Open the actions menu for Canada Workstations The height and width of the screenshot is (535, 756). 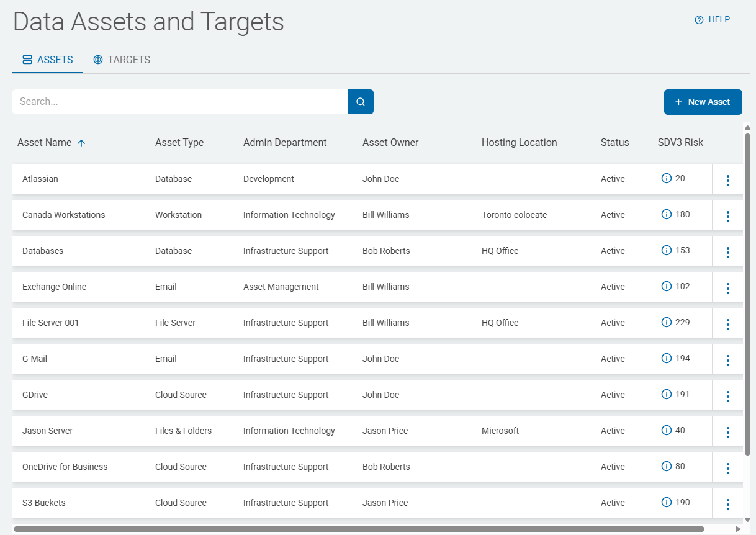(x=727, y=217)
